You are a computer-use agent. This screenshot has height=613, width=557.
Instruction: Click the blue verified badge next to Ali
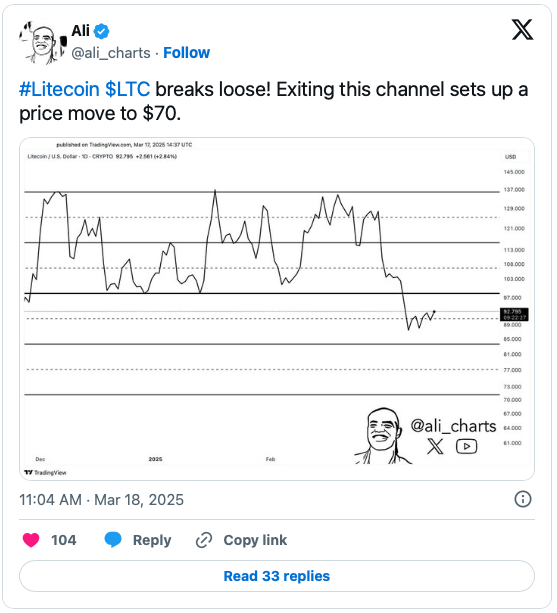click(102, 31)
